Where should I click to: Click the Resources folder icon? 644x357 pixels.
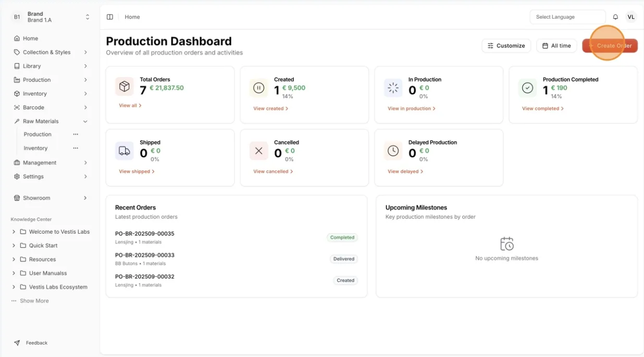(23, 259)
